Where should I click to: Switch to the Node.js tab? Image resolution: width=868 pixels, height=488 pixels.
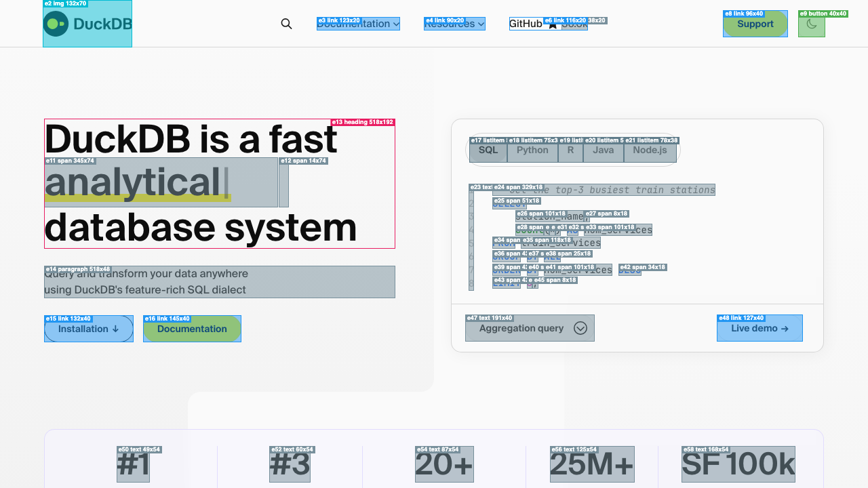[x=649, y=150]
